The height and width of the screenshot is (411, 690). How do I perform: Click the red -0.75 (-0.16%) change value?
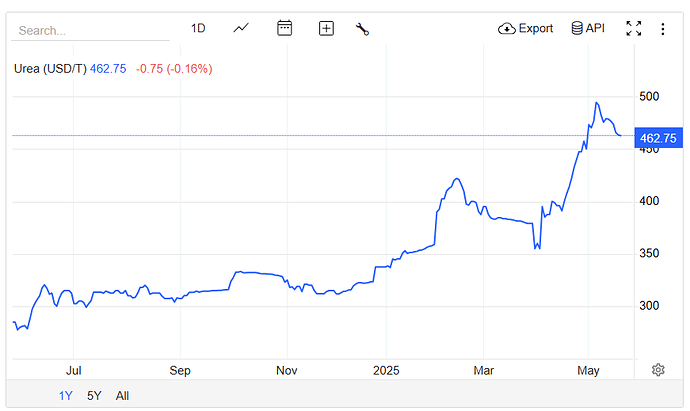pyautogui.click(x=175, y=68)
